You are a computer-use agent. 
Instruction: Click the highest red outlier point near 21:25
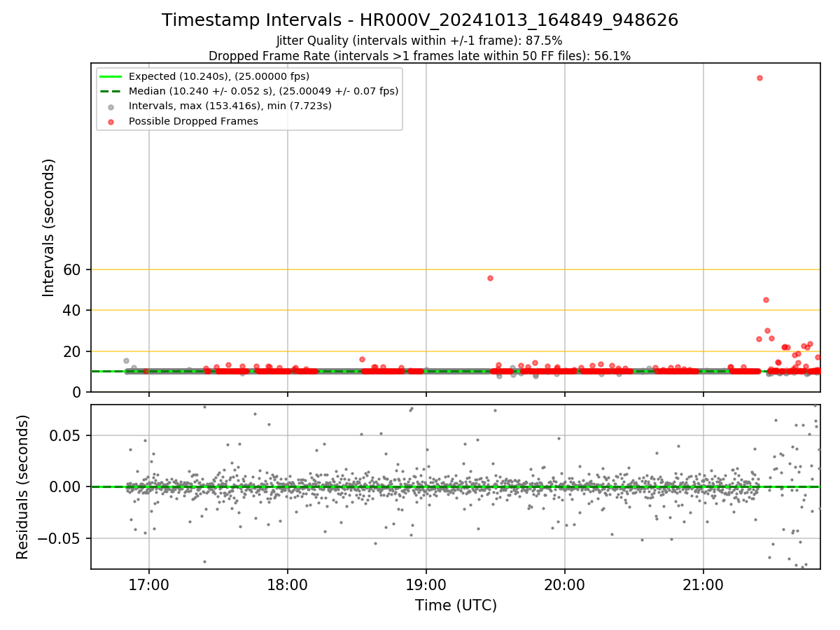click(x=759, y=78)
